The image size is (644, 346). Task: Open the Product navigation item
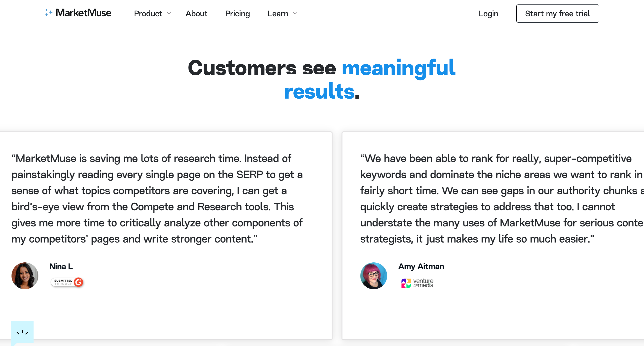148,13
